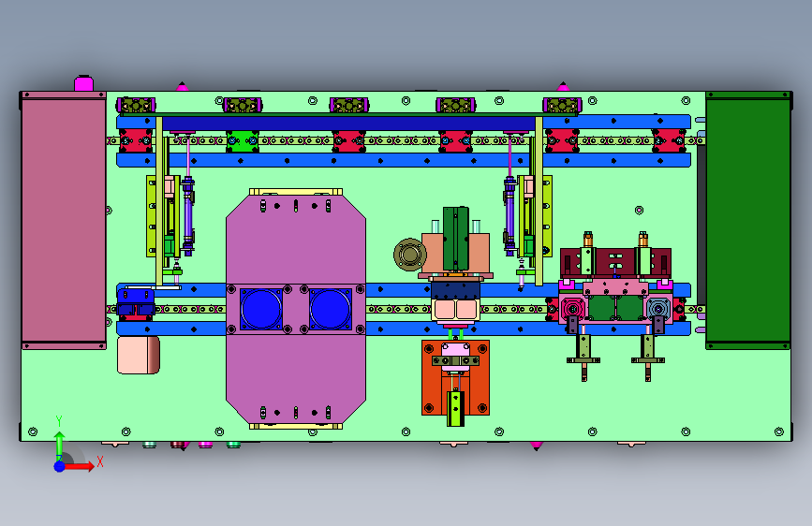This screenshot has height=526, width=812.
Task: Select the long dark blue bar along the top
Action: coord(348,124)
